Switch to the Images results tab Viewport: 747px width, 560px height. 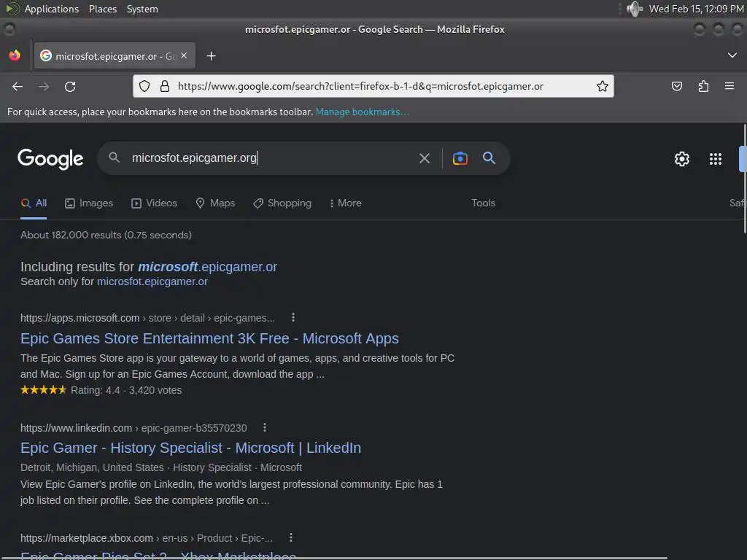89,203
